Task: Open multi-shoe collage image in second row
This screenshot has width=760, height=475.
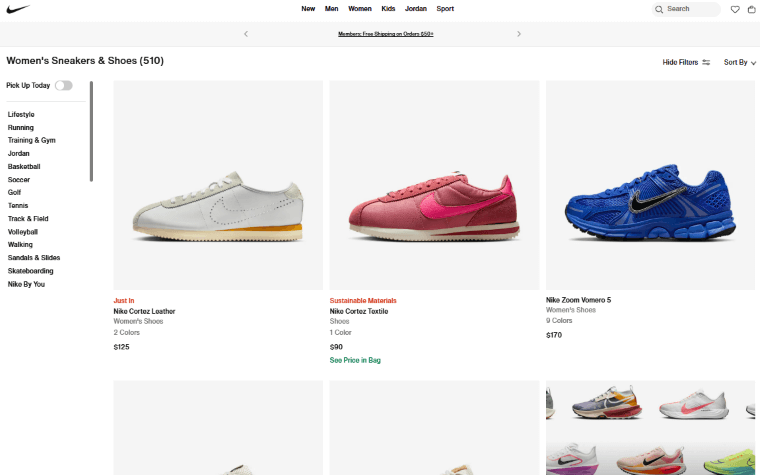Action: point(650,428)
